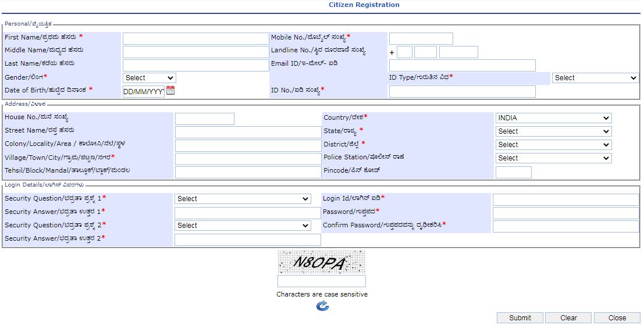644x325 pixels.
Task: Click the 'Address' section legend
Action: (x=26, y=104)
